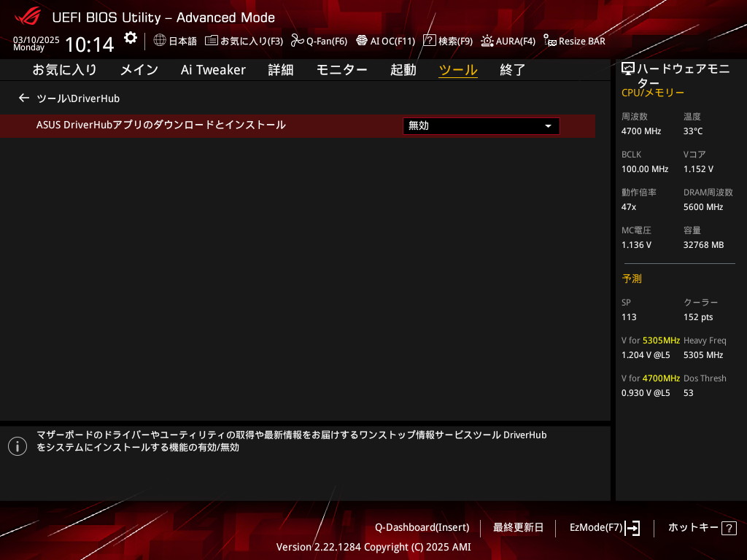
Task: Click the ROG logo icon
Action: 28,17
